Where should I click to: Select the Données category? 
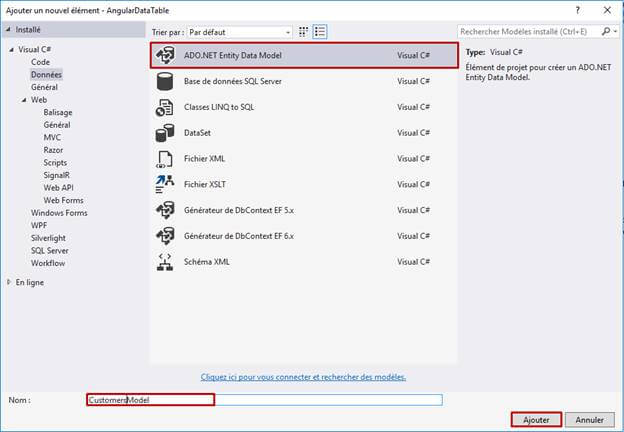click(46, 75)
